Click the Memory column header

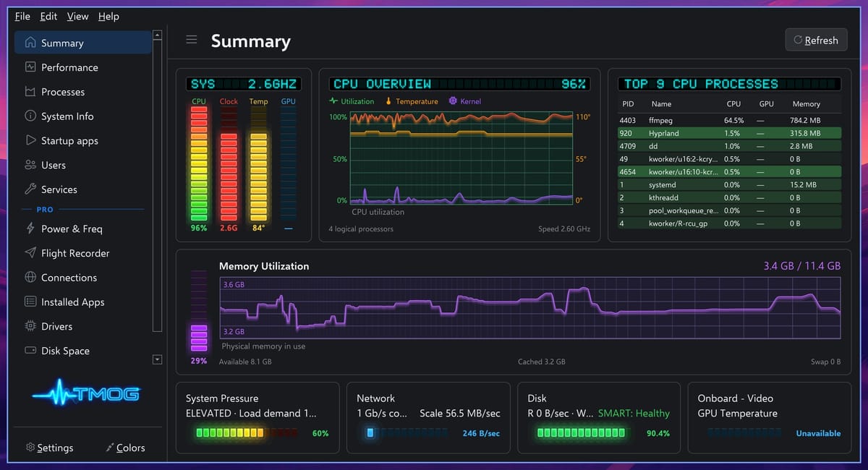point(806,104)
